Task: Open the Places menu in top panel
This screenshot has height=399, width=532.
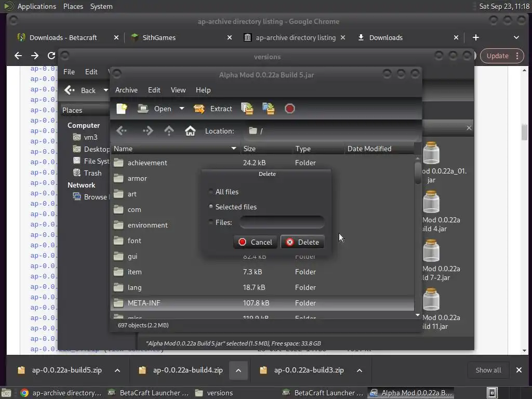Action: click(73, 6)
